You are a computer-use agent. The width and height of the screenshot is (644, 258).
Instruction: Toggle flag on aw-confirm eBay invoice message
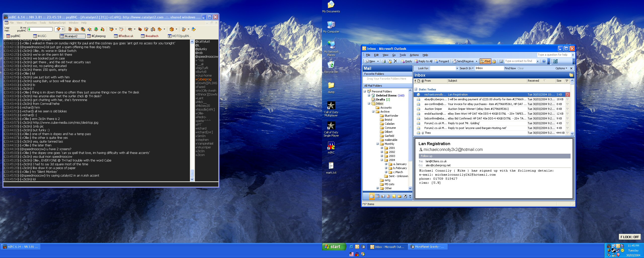pyautogui.click(x=568, y=104)
